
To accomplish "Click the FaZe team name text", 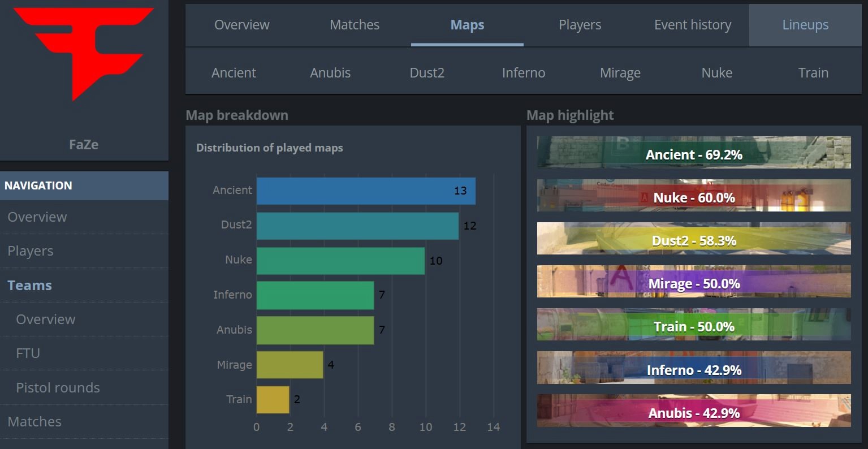I will click(x=84, y=144).
